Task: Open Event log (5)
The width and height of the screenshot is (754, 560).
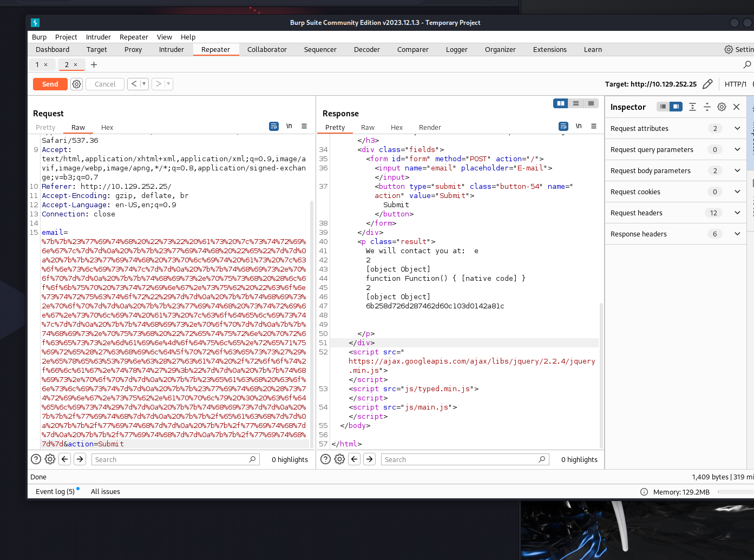Action: [55, 492]
